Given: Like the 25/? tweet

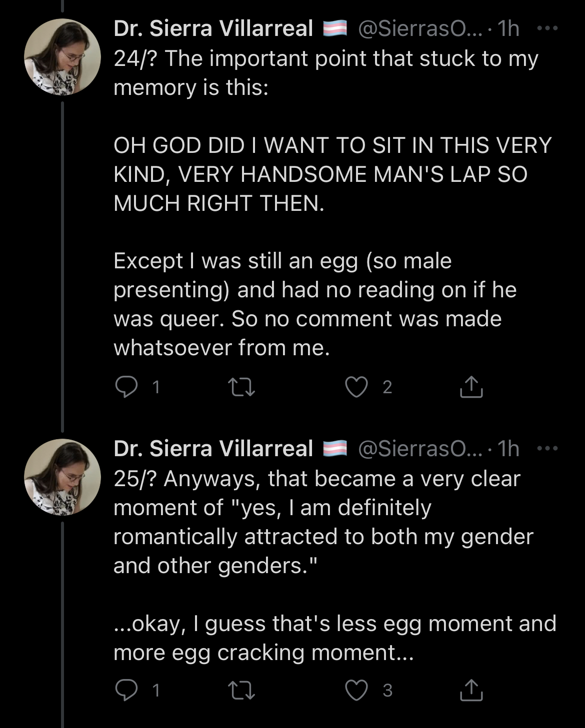Looking at the screenshot, I should pyautogui.click(x=356, y=690).
